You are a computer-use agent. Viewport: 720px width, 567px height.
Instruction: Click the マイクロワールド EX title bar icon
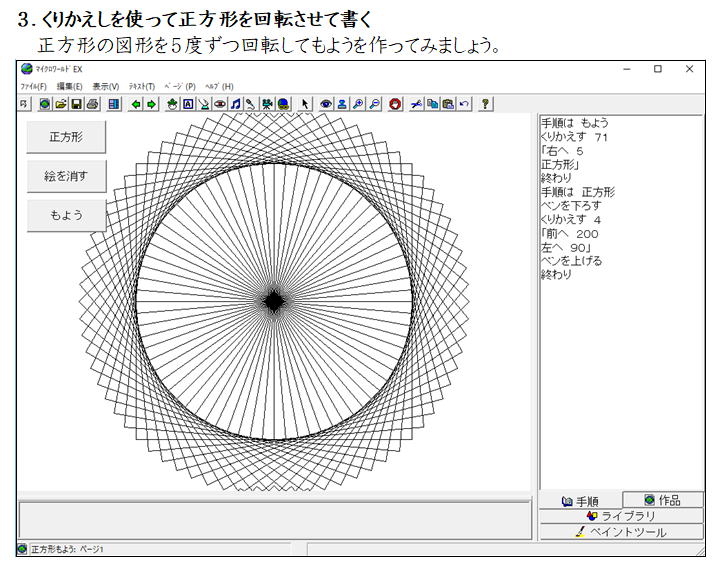pyautogui.click(x=27, y=69)
